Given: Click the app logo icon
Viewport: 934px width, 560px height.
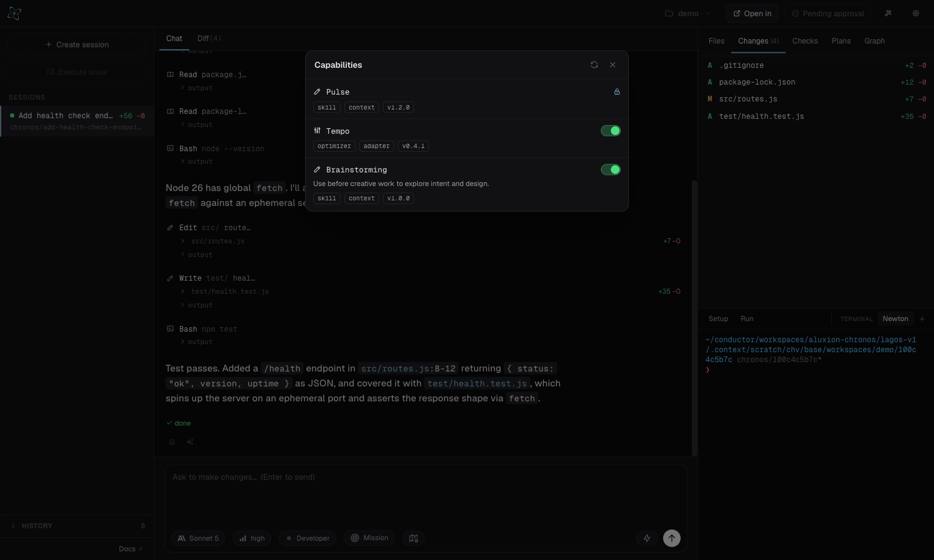Looking at the screenshot, I should [x=14, y=13].
